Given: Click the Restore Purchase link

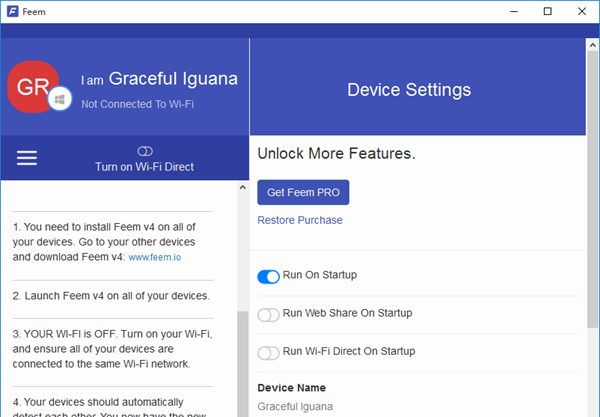Looking at the screenshot, I should (x=300, y=220).
